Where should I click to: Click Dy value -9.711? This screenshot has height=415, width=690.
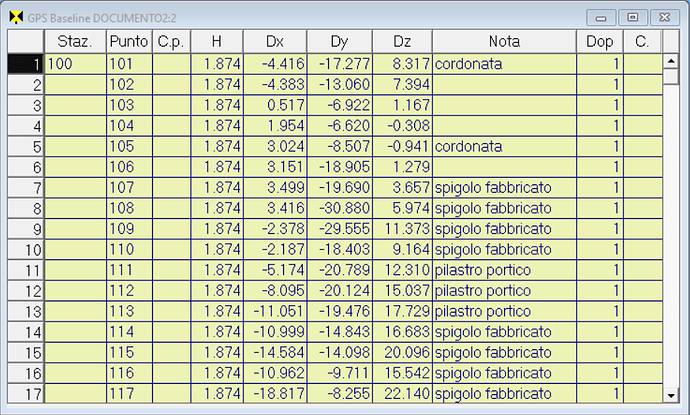click(340, 373)
